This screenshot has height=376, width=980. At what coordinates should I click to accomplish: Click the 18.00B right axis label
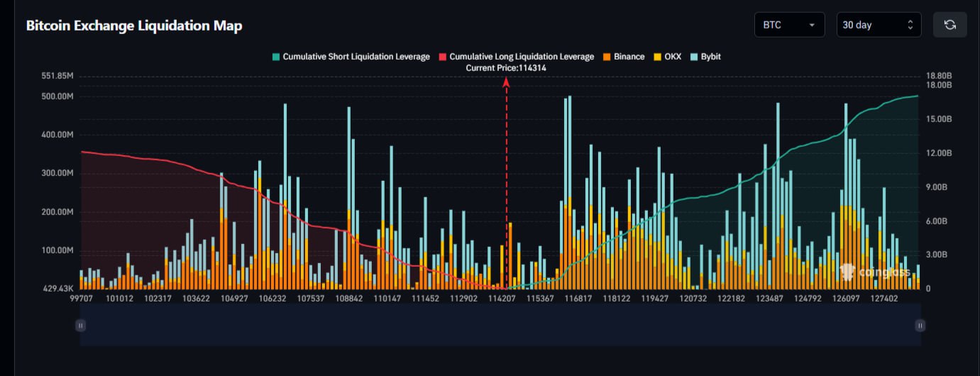coord(940,85)
